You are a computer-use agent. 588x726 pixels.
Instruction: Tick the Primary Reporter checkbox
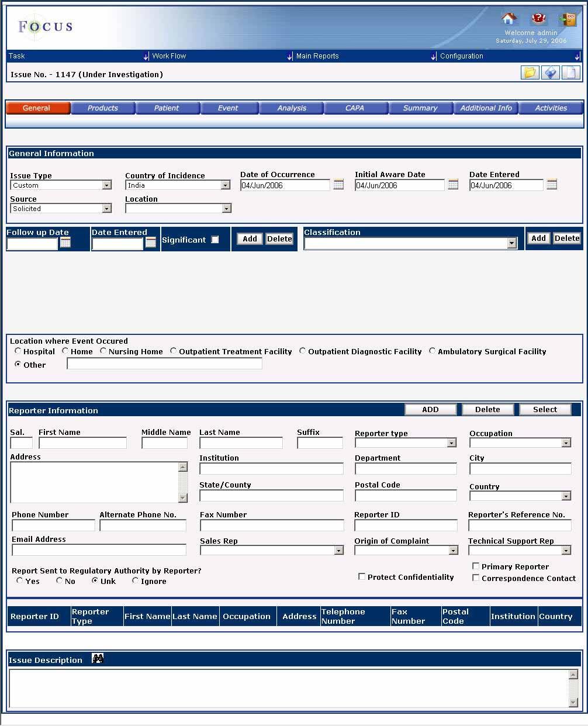476,566
